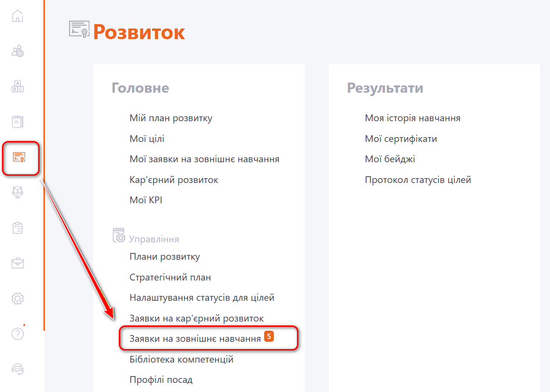Click the ABC blocks sidebar icon
The width and height of the screenshot is (550, 392).
(17, 87)
